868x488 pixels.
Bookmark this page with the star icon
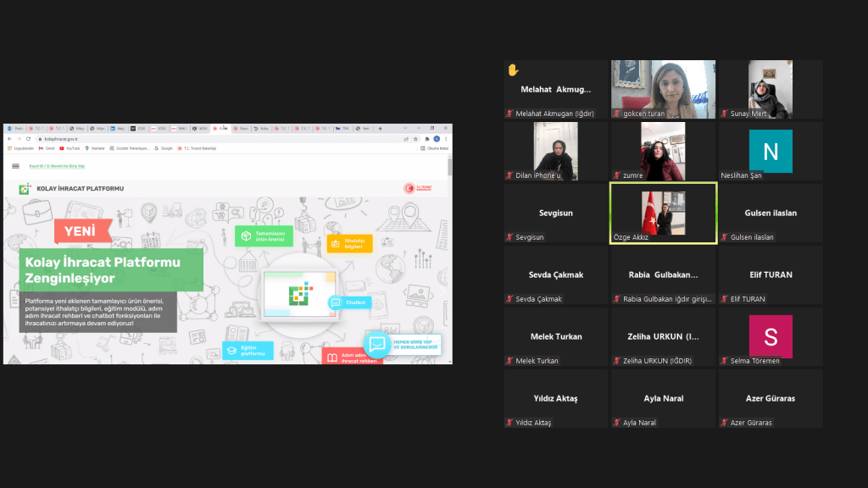coord(415,138)
